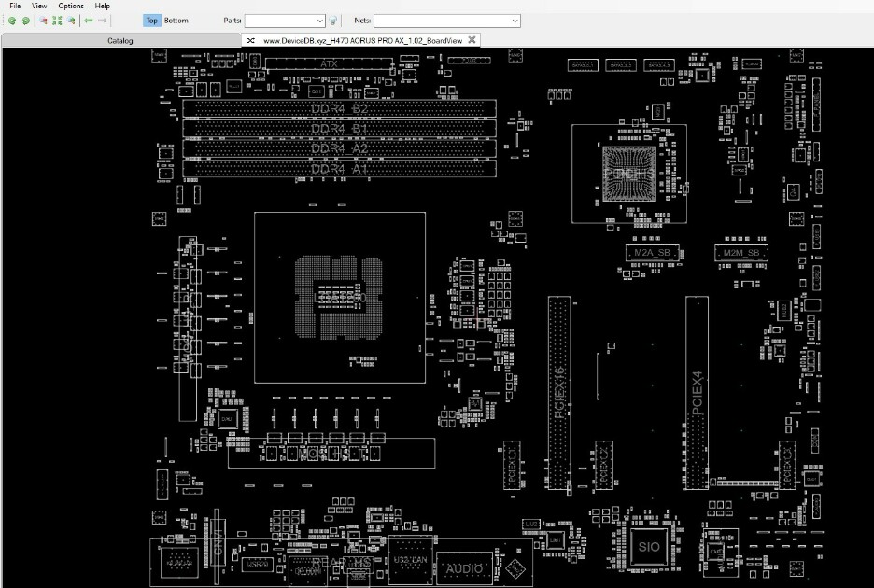Select the DDR4_A2 memory slot
Viewport: 874px width, 588px height.
tap(339, 148)
